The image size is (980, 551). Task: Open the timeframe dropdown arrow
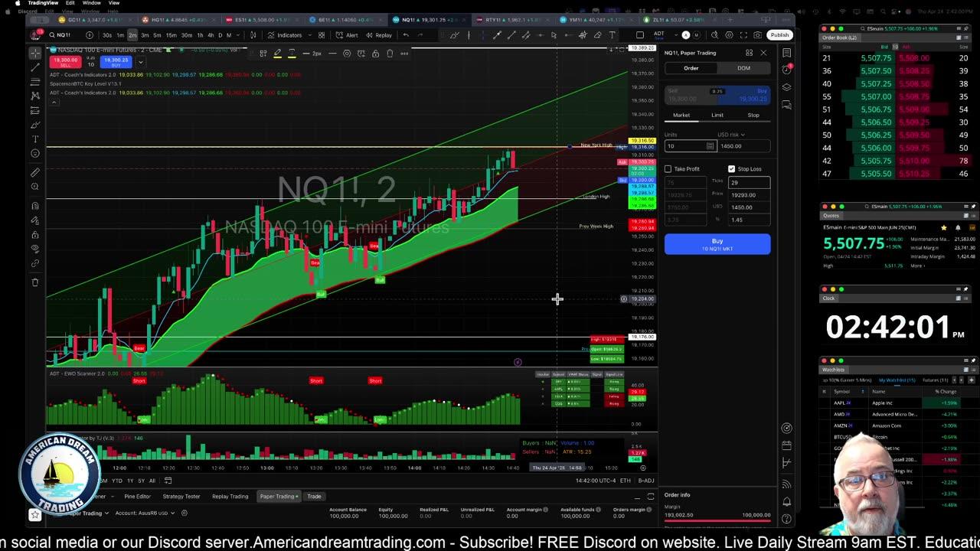(x=238, y=35)
